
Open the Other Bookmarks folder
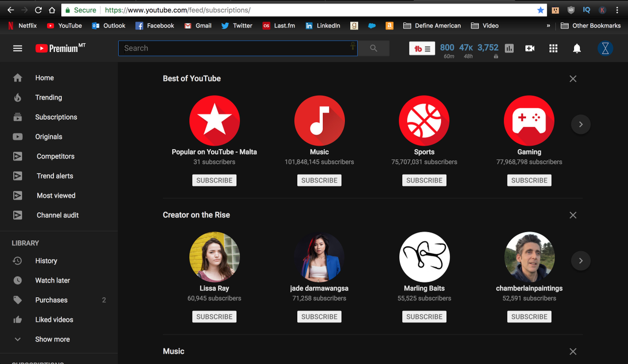pyautogui.click(x=590, y=26)
